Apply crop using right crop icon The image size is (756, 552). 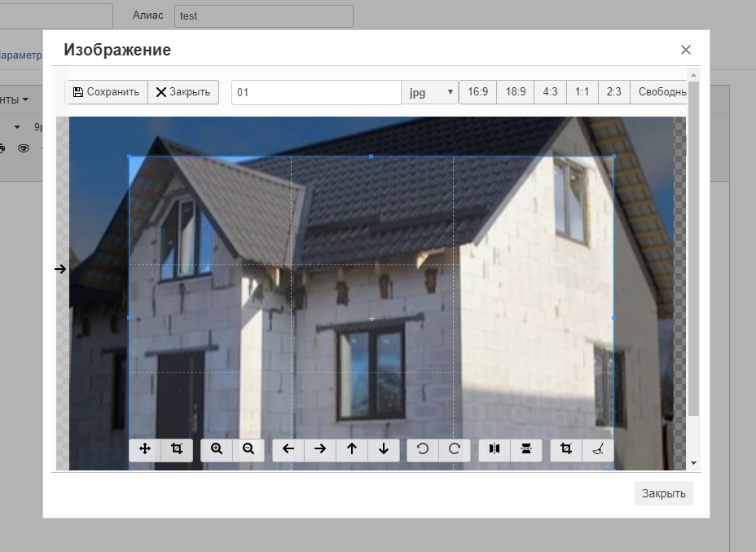pyautogui.click(x=566, y=449)
